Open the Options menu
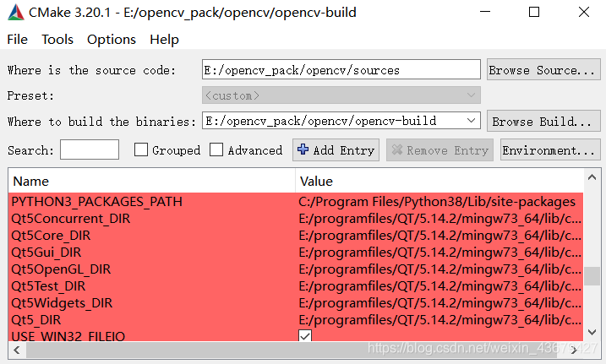The height and width of the screenshot is (364, 606). coord(112,40)
